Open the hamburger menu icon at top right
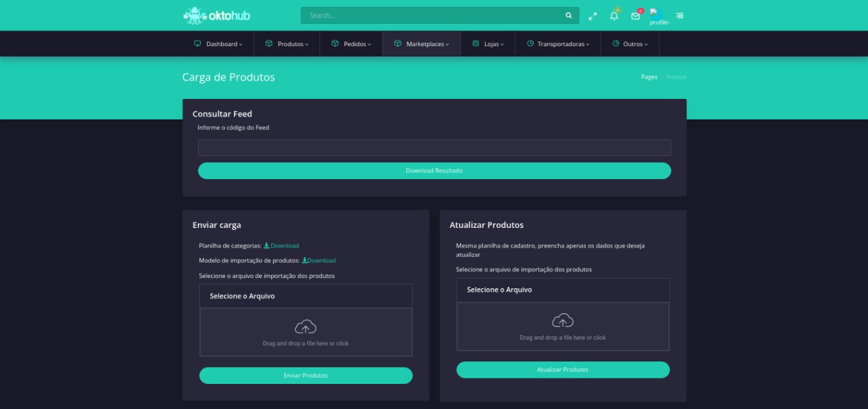The image size is (868, 409). point(679,16)
